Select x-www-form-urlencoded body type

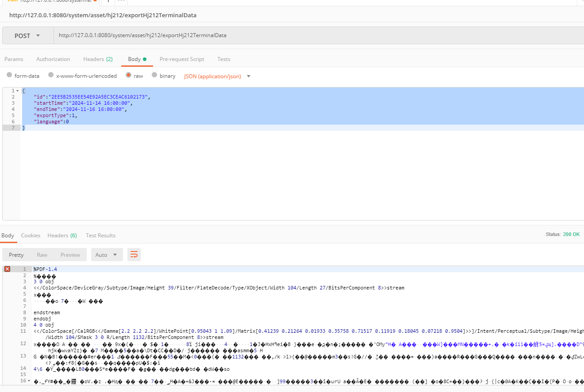tap(51, 76)
